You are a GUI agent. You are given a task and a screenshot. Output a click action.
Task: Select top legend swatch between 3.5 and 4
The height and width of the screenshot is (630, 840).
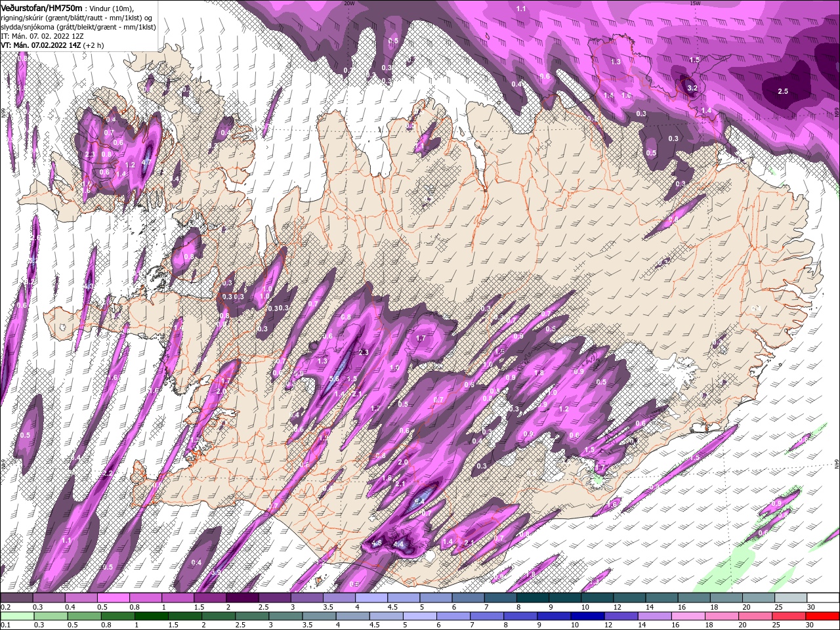pyautogui.click(x=339, y=598)
